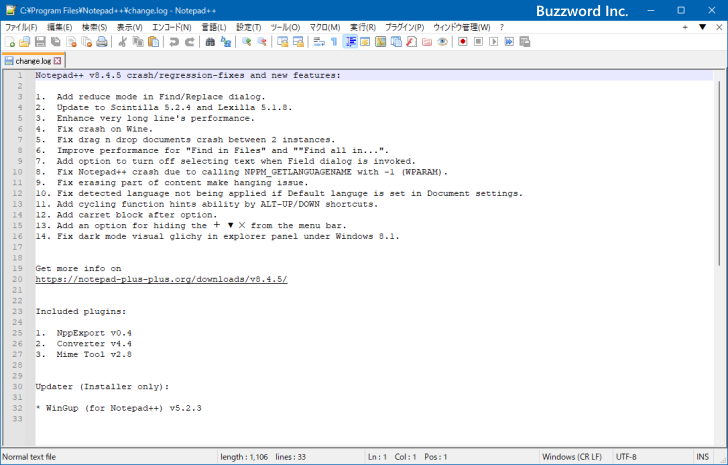Toggle the Monitoring eye icon

click(442, 42)
